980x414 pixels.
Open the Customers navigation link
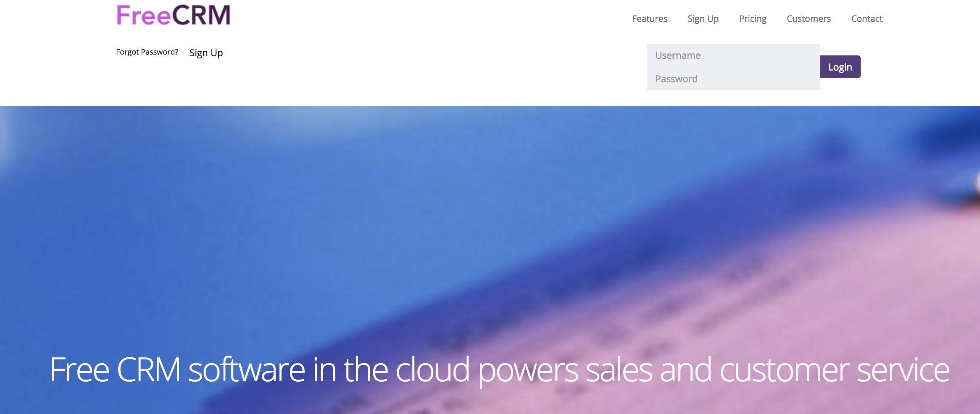pos(809,19)
